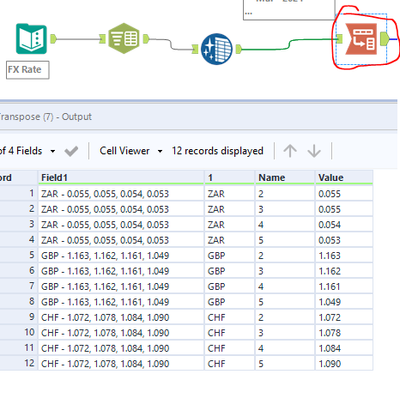Click the Select tool output anchor
Viewport: 400px width, 397px height.
tap(146, 39)
